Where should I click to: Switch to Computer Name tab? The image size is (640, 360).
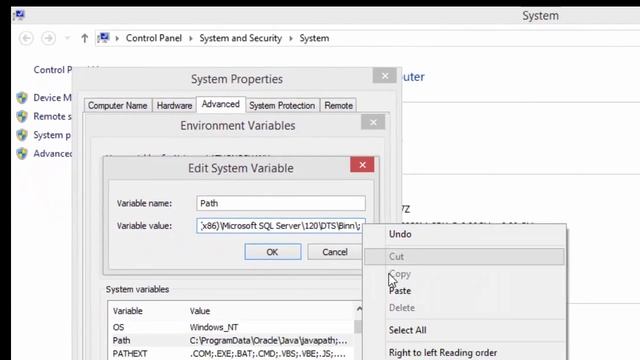point(118,105)
